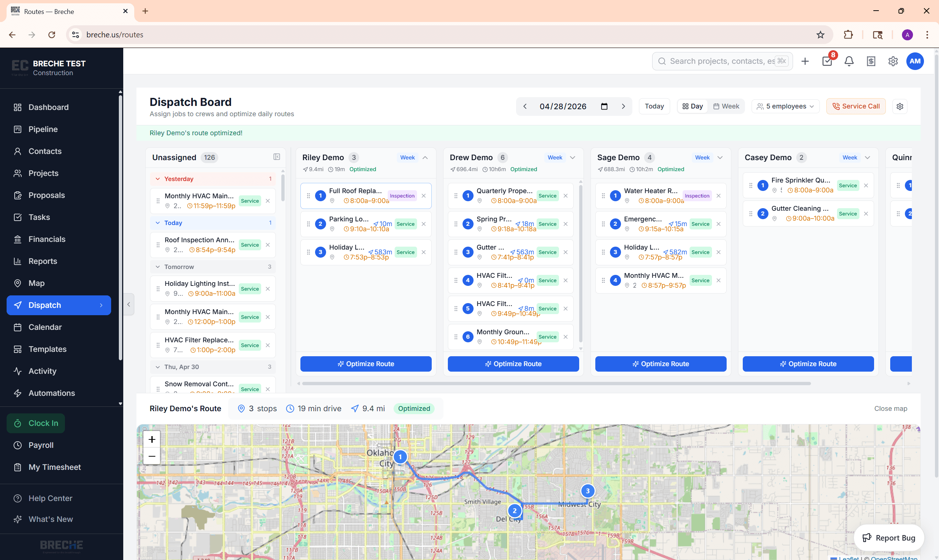Viewport: 939px width, 560px height.
Task: Open the Dashboard sidebar item
Action: tap(59, 107)
